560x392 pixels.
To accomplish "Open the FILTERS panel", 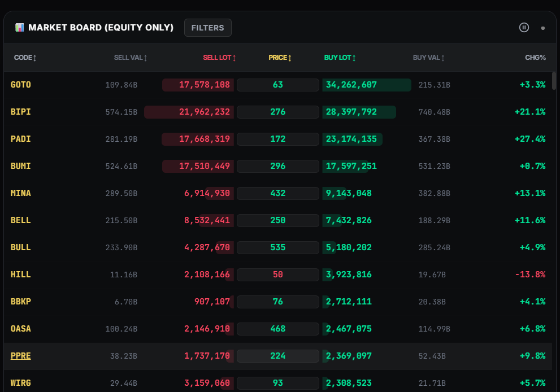I will tap(207, 27).
